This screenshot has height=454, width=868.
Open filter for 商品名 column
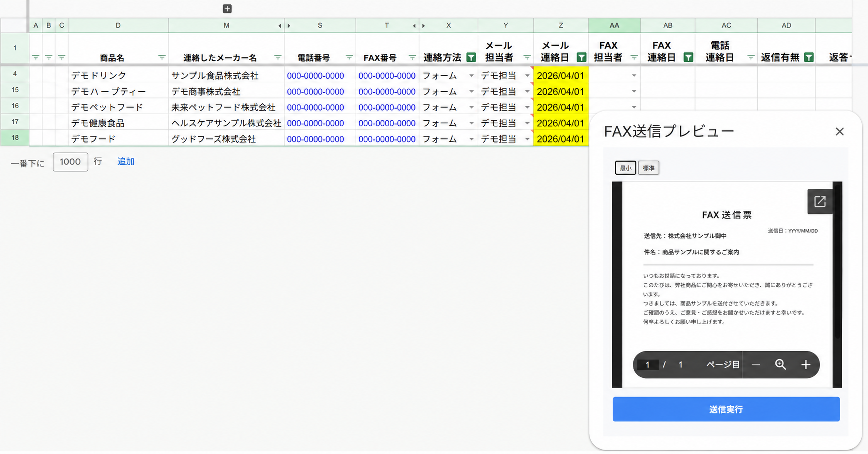click(x=162, y=57)
